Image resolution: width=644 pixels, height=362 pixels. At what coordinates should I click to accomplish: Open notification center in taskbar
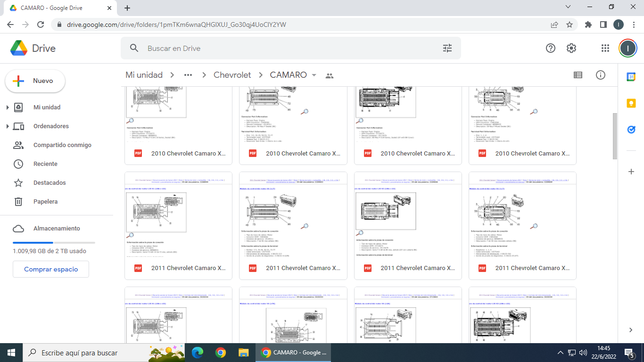coord(629,353)
